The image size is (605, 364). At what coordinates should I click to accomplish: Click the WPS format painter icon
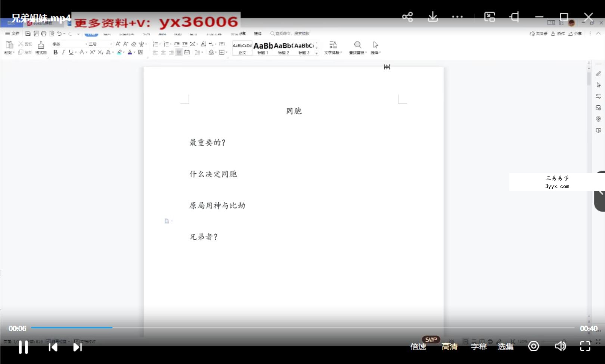click(41, 47)
